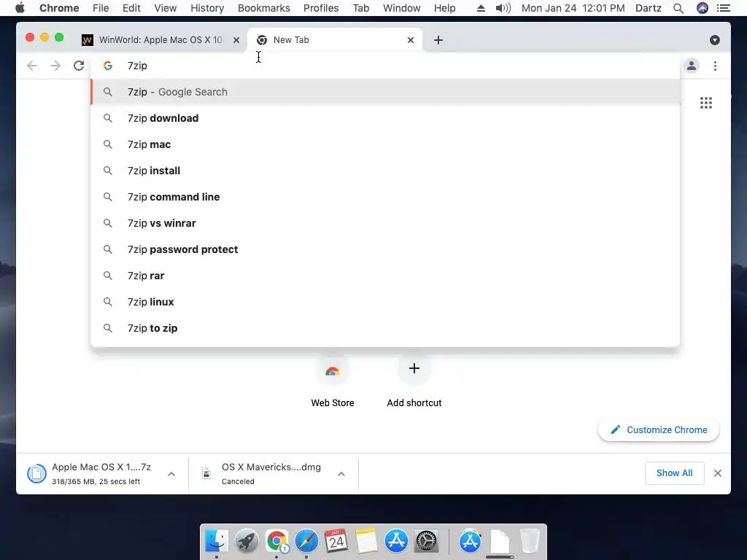Screen dimensions: 747x560
Task: Open Google apps grid
Action: (706, 103)
